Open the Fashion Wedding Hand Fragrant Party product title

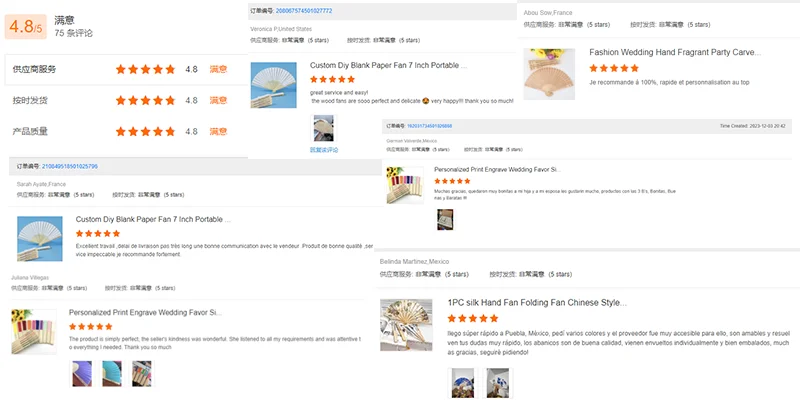pyautogui.click(x=673, y=51)
